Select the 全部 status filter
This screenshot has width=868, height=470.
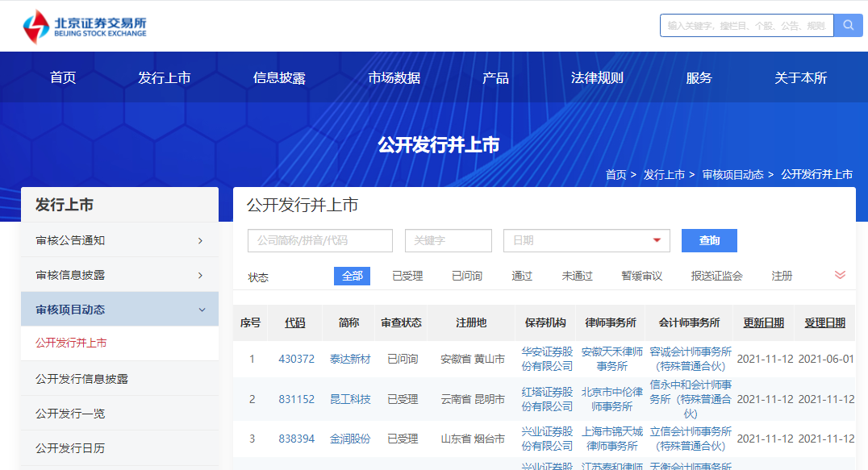(352, 276)
